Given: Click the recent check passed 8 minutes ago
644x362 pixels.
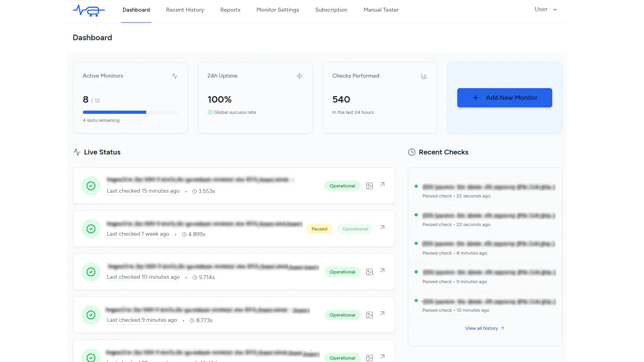Looking at the screenshot, I should [485, 249].
